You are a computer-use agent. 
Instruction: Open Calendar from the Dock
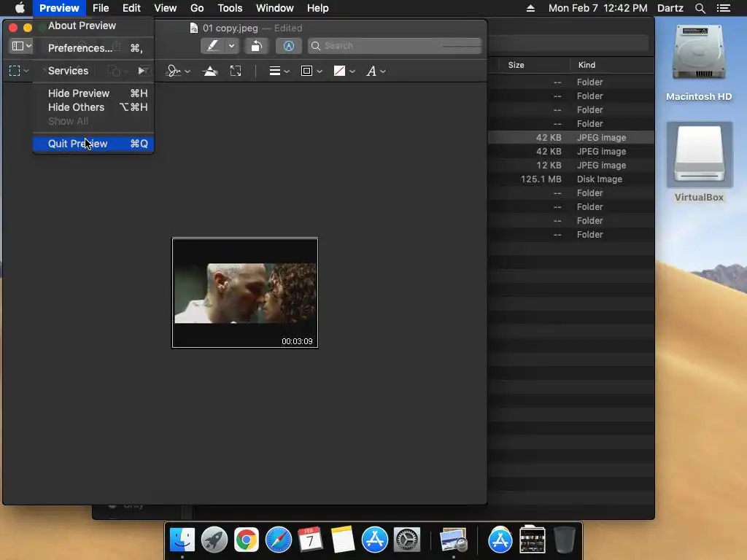click(x=310, y=540)
